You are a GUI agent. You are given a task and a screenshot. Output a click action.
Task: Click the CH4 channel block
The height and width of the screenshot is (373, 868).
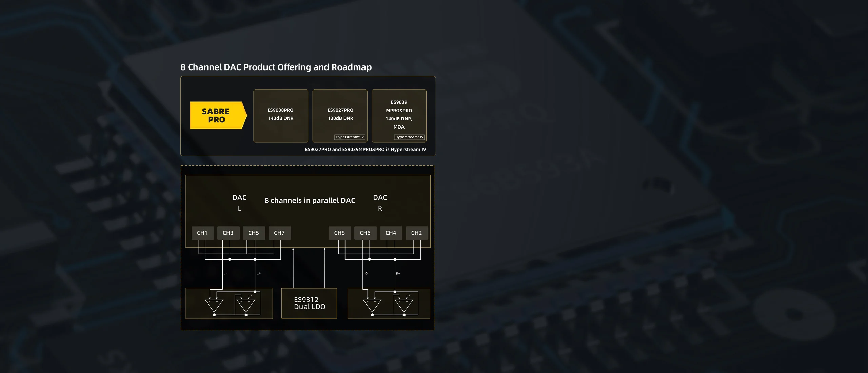(x=391, y=233)
